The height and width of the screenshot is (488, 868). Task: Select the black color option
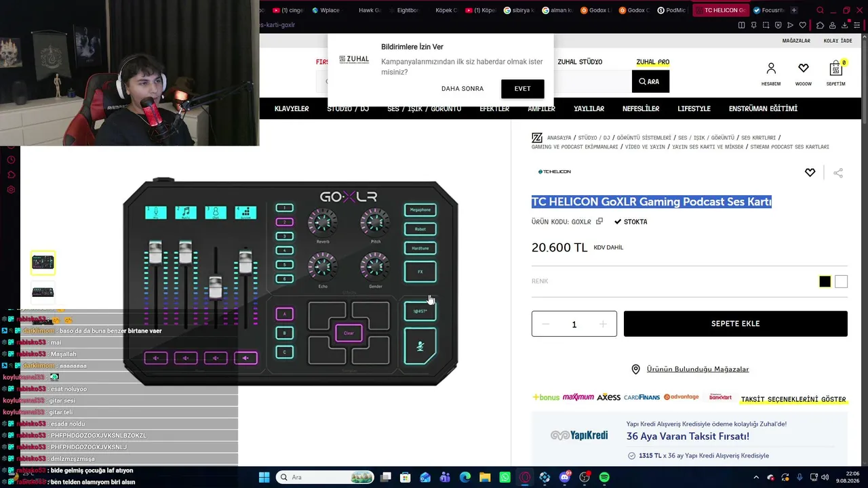click(825, 281)
